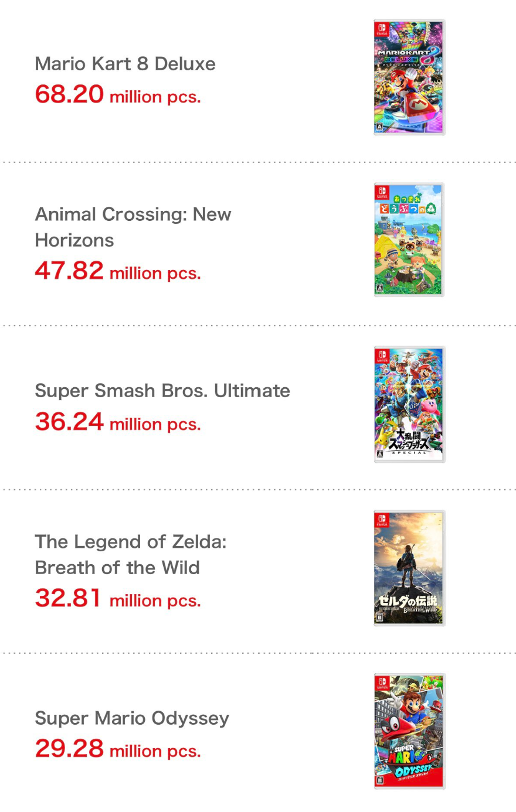Click Switch logo on Mario Kart cover

pos(382,29)
